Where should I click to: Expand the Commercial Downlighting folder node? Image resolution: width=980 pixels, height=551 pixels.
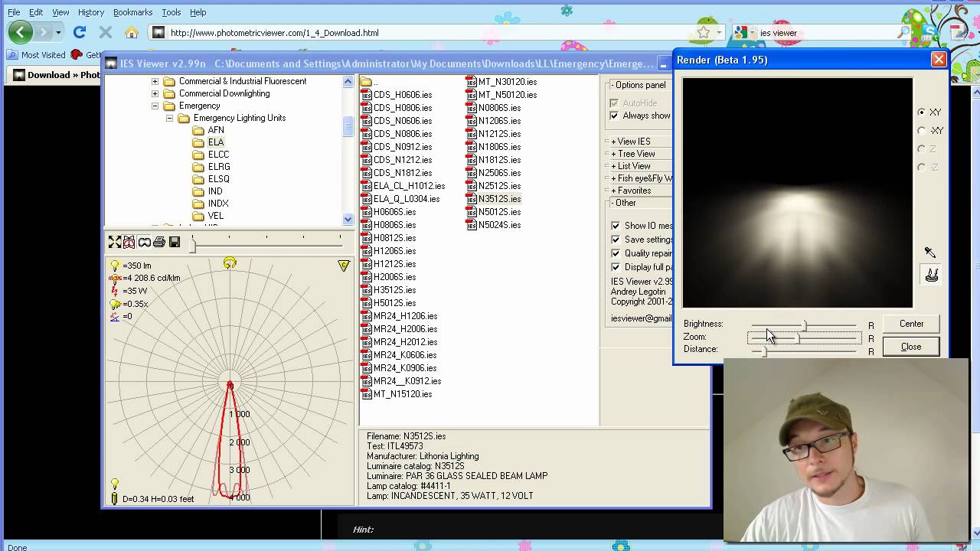click(x=155, y=93)
